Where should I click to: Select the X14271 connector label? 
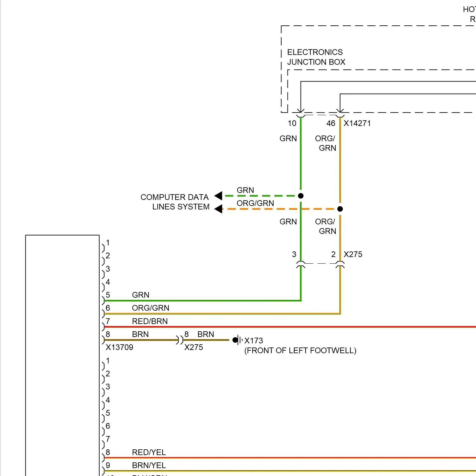[x=357, y=123]
